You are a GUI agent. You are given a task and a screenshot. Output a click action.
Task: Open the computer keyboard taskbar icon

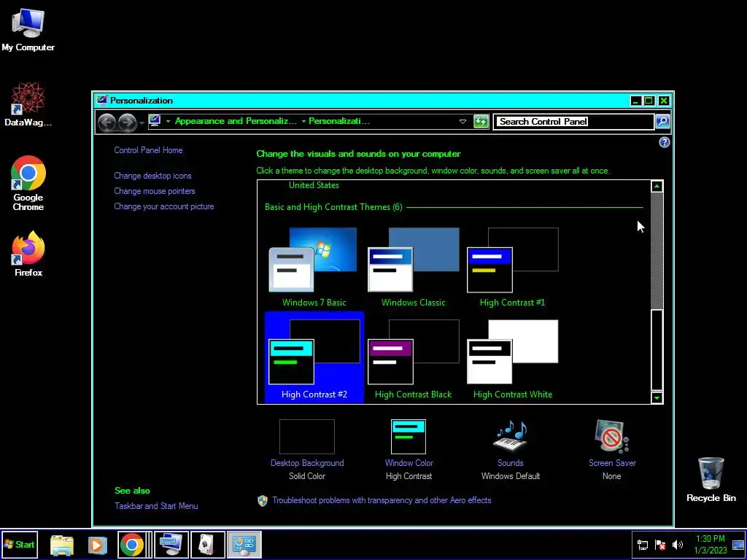coord(171,545)
